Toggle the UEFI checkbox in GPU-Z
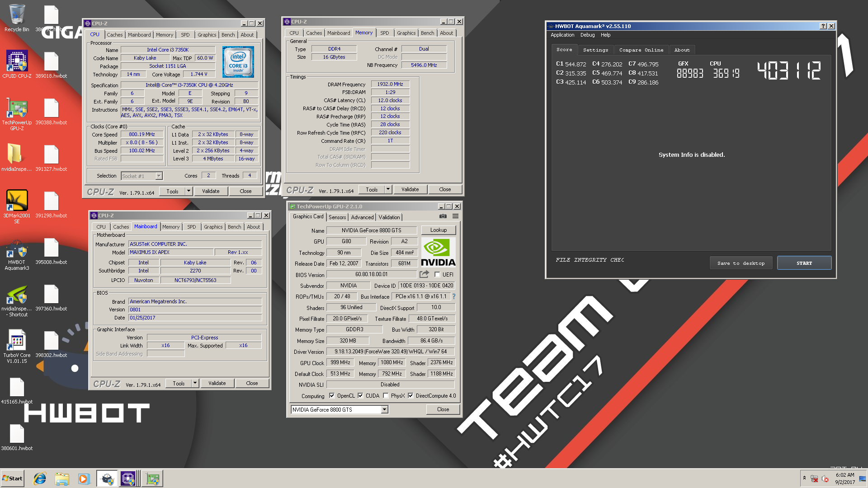The height and width of the screenshot is (488, 868). click(437, 275)
